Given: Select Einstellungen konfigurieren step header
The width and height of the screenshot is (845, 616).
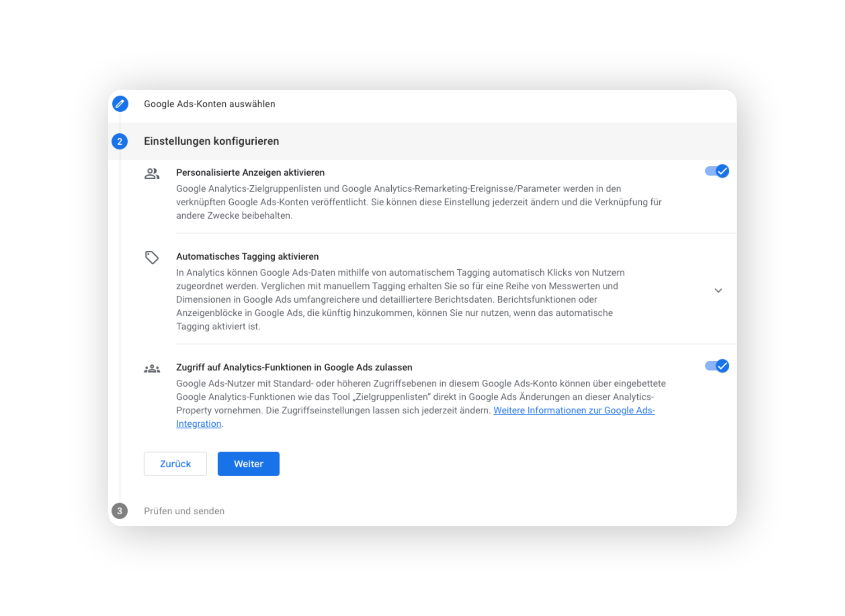Looking at the screenshot, I should tap(211, 141).
